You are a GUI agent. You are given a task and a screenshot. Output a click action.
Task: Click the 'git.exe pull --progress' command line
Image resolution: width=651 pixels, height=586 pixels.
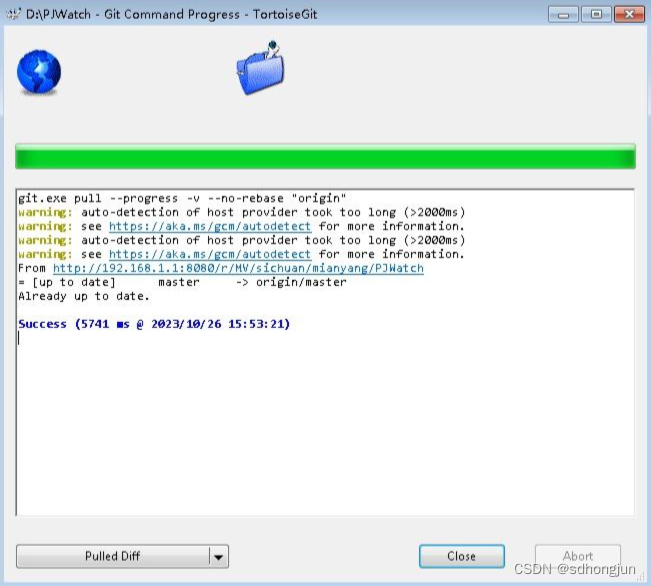[182, 199]
